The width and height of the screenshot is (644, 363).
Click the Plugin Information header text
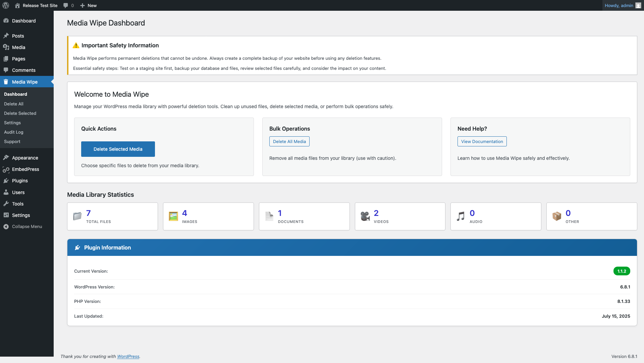108,247
